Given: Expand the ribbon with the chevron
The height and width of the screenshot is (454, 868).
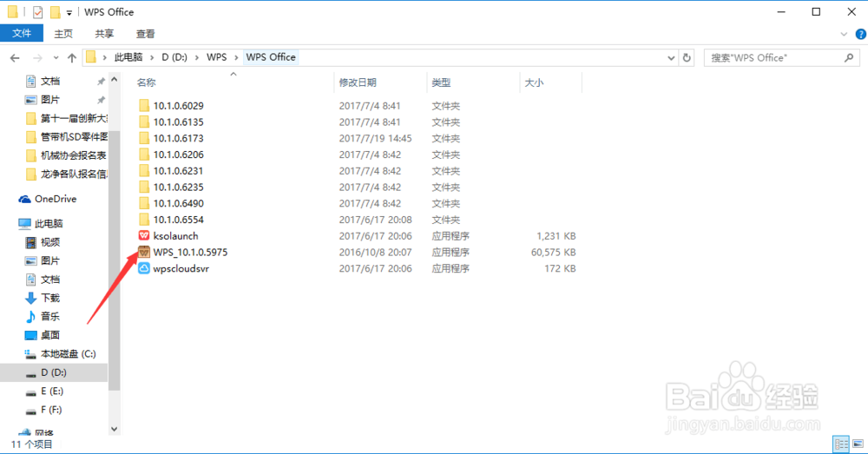Looking at the screenshot, I should [844, 35].
